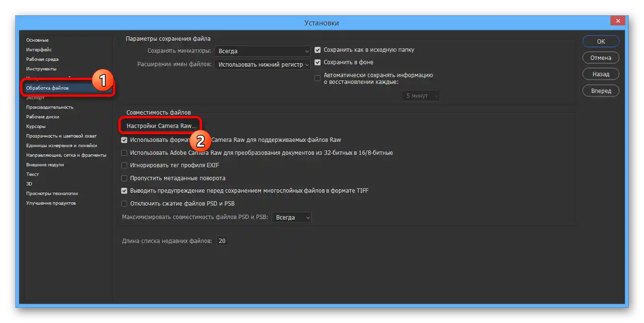Click the Вперед button
This screenshot has height=323, width=644.
(600, 91)
